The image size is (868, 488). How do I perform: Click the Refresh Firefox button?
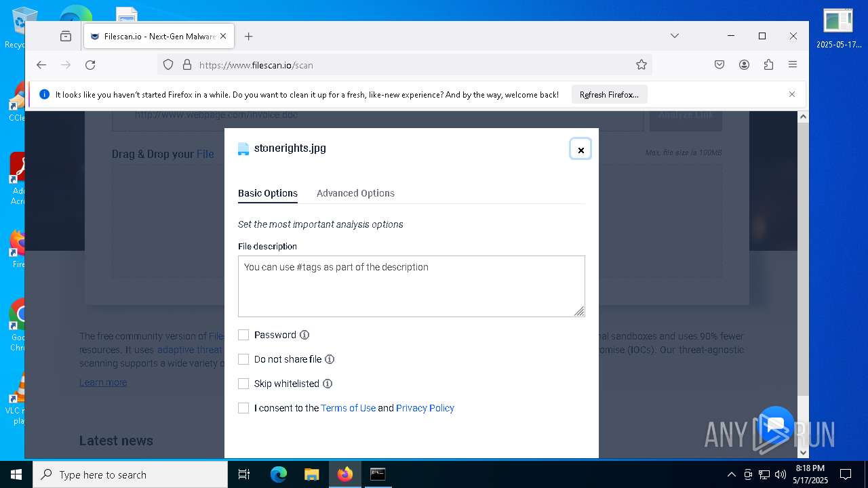[609, 95]
